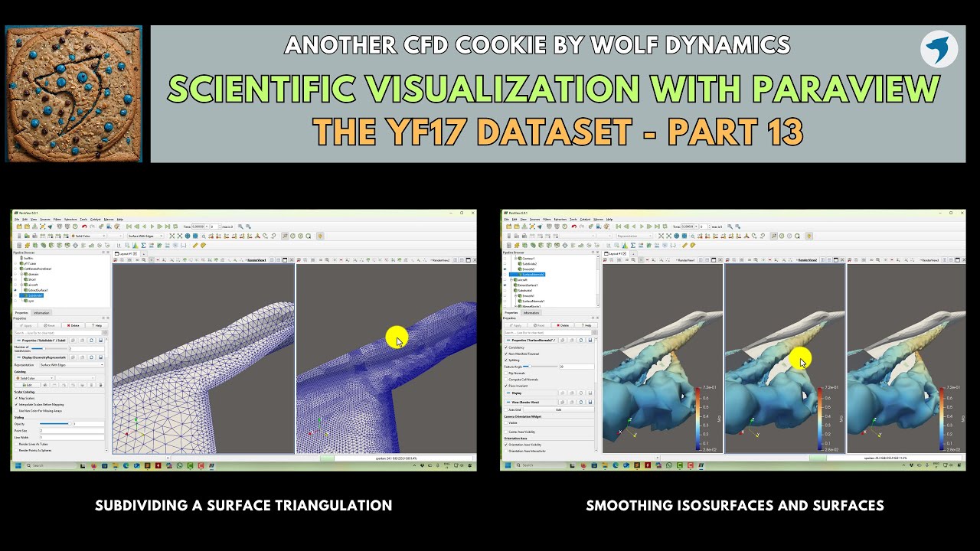The image size is (980, 551).
Task: Open Surface With Edges dropdown in left toolbar
Action: (x=145, y=236)
